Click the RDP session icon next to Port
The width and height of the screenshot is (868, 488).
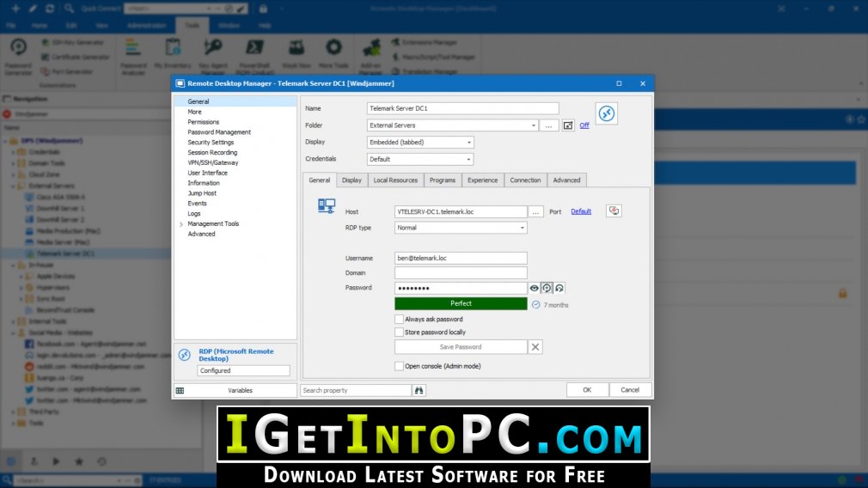[614, 211]
